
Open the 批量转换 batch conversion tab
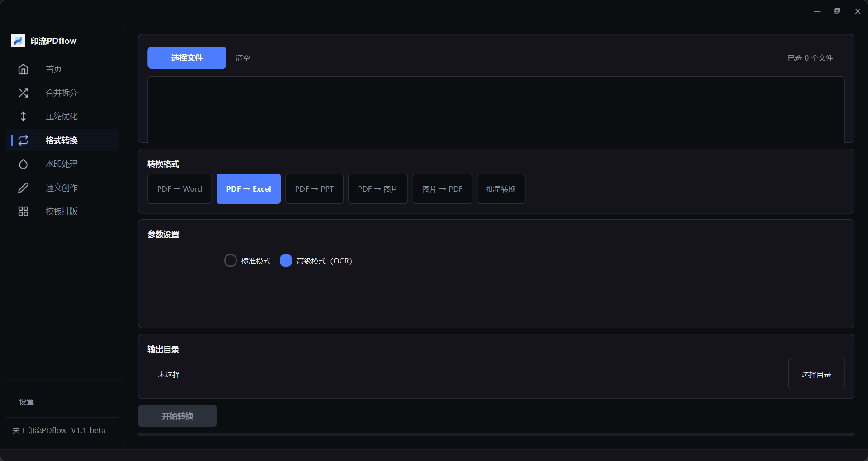click(501, 188)
